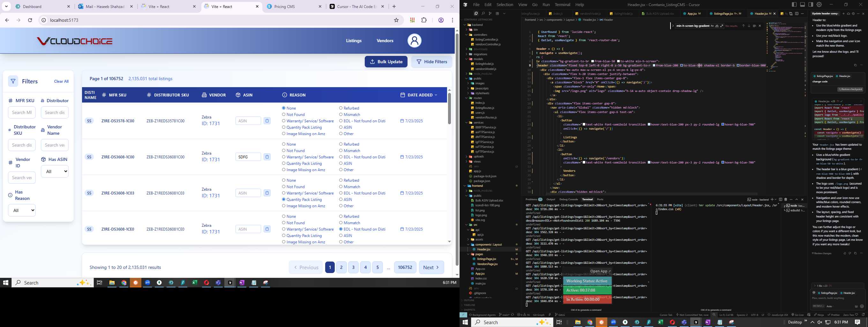The height and width of the screenshot is (327, 868).
Task: Click the Prettier status bar item
Action: [x=833, y=315]
